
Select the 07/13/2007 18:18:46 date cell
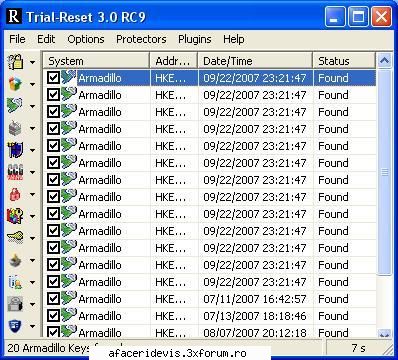click(255, 316)
